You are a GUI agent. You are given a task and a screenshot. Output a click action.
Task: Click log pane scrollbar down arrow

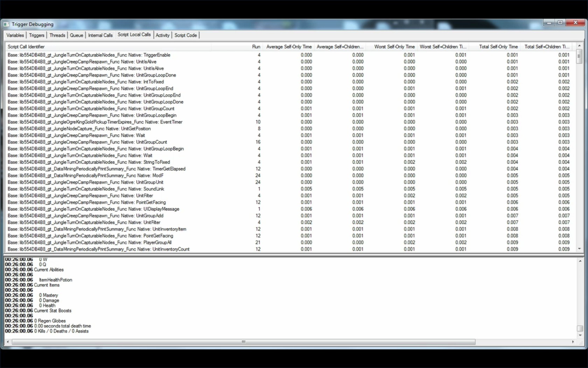(x=580, y=335)
